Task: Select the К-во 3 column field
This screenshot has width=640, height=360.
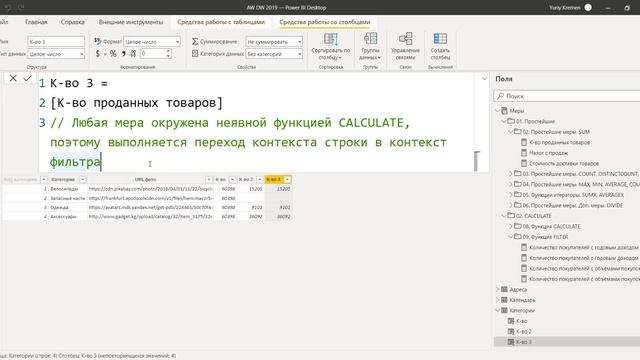Action: coord(523,342)
